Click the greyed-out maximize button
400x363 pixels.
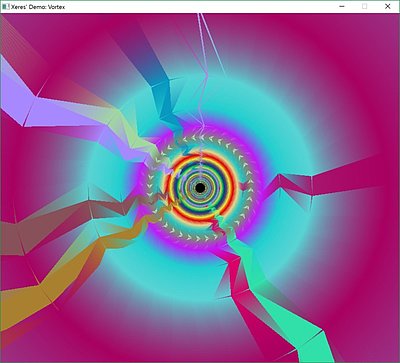pyautogui.click(x=365, y=6)
